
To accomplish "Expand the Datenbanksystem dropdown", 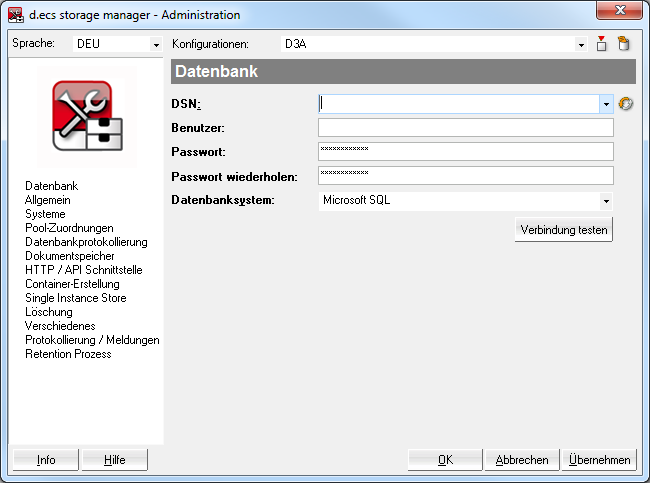I will [606, 200].
